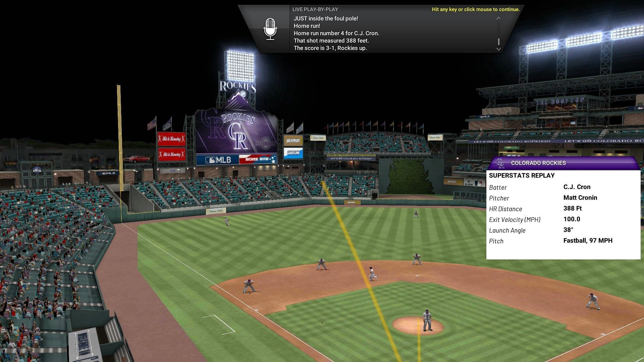Click the microphone icon in play-by-play

click(270, 29)
